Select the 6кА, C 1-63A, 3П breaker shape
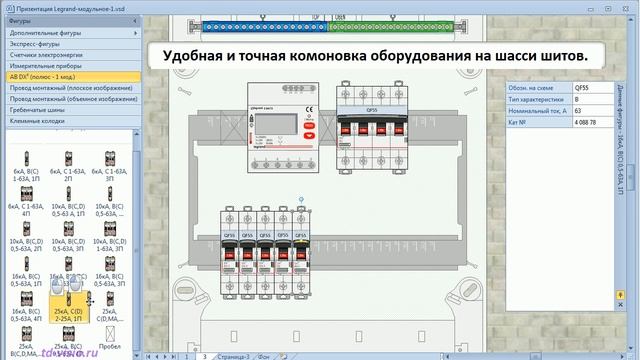This screenshot has width=640, height=360. pos(109,166)
